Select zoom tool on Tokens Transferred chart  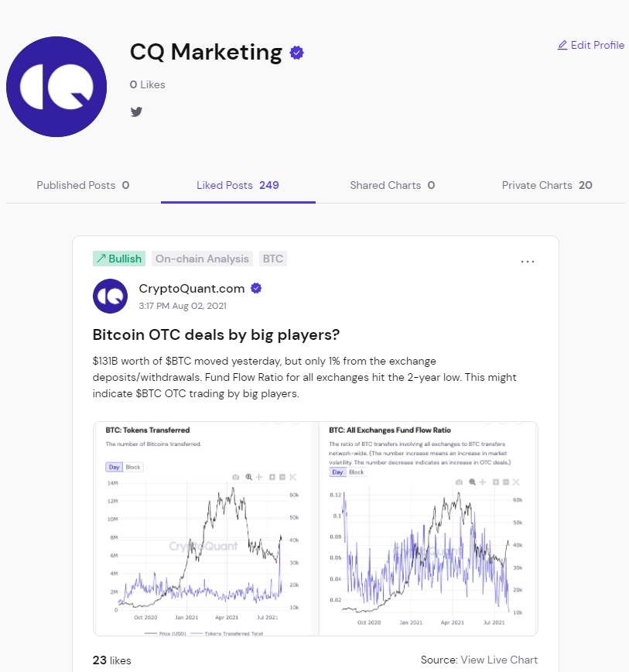(x=248, y=478)
